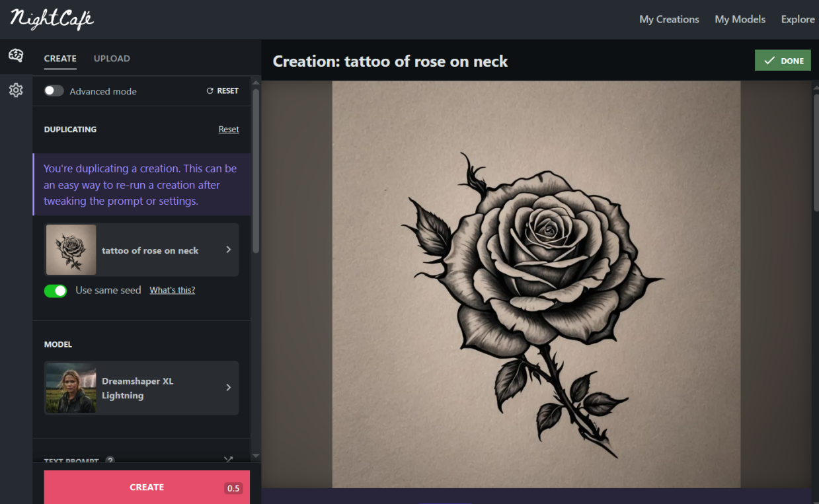Open the Dreamshaper XL Lightning model selector

tap(141, 388)
